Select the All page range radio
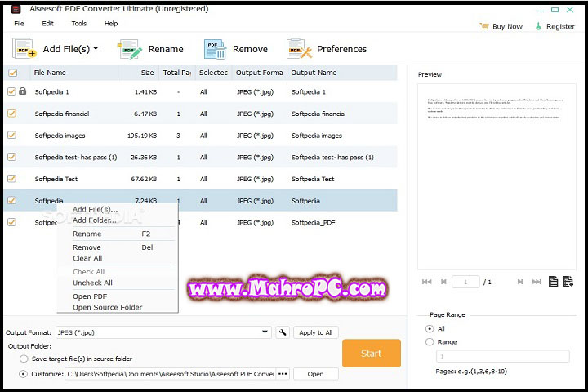This screenshot has height=392, width=588. pyautogui.click(x=430, y=328)
